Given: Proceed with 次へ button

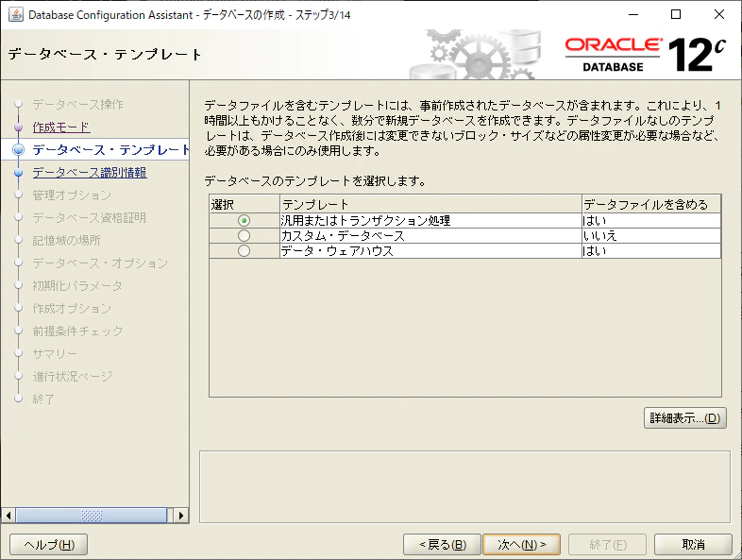Looking at the screenshot, I should tap(521, 544).
